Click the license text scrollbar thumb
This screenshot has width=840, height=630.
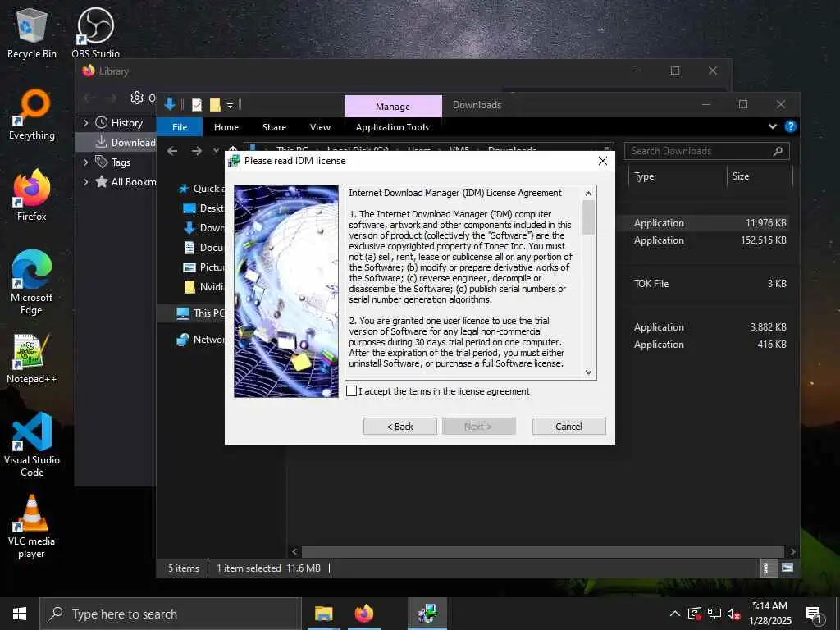pos(588,217)
